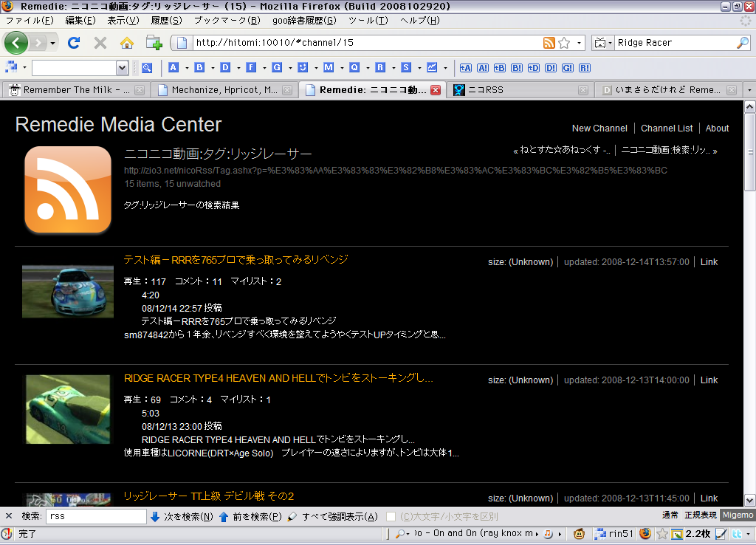The height and width of the screenshot is (545, 756).
Task: Go back with the green Back arrow
Action: (16, 43)
